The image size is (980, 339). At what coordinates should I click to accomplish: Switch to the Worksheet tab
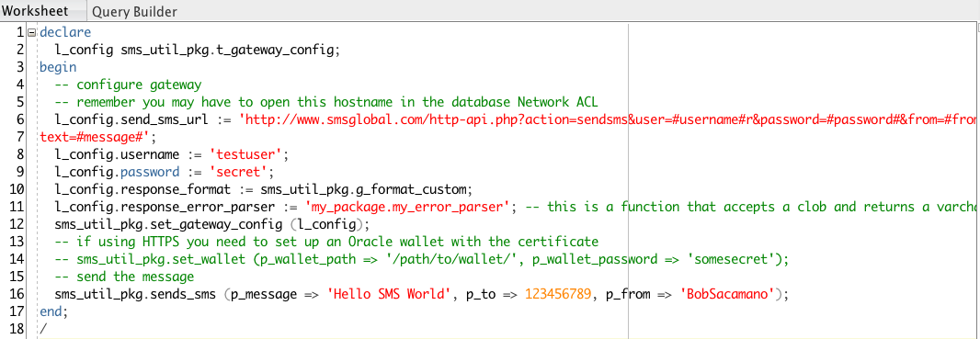coord(34,11)
